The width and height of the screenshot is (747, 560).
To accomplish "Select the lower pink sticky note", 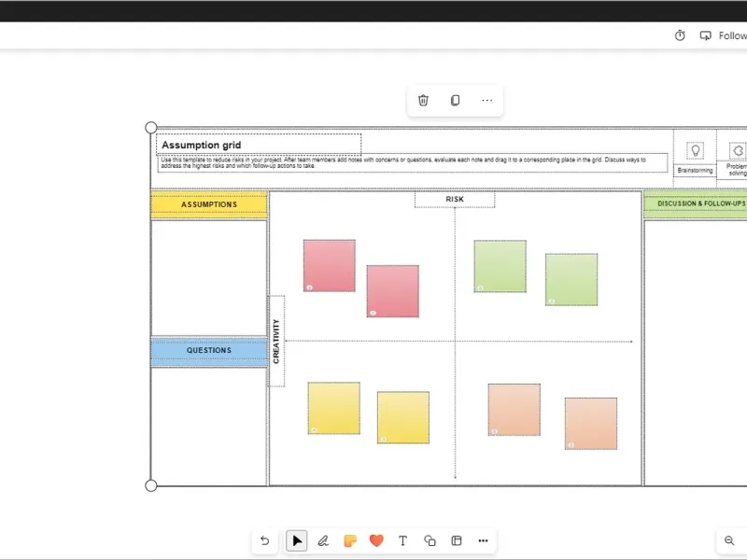I will 392,291.
